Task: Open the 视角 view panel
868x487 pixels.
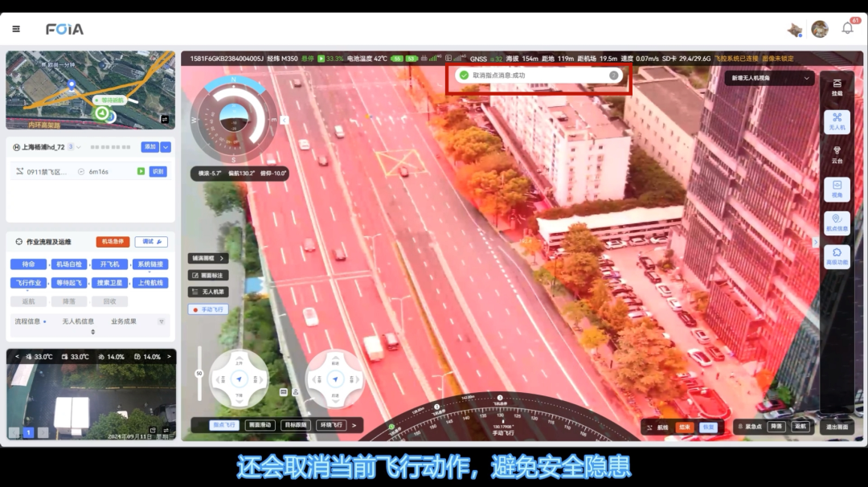Action: (837, 189)
